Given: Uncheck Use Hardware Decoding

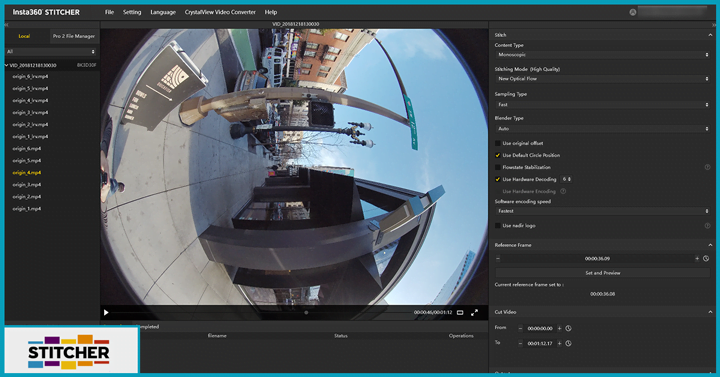Looking at the screenshot, I should click(498, 179).
